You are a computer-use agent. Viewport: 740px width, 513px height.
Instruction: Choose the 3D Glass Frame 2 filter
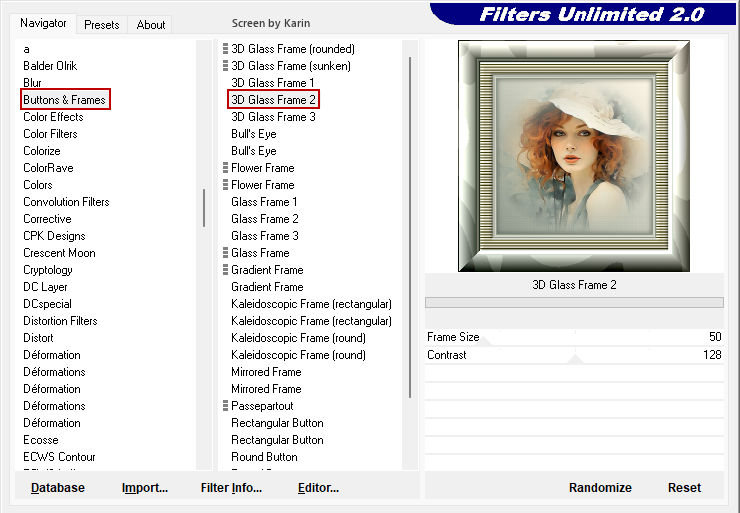[x=273, y=100]
